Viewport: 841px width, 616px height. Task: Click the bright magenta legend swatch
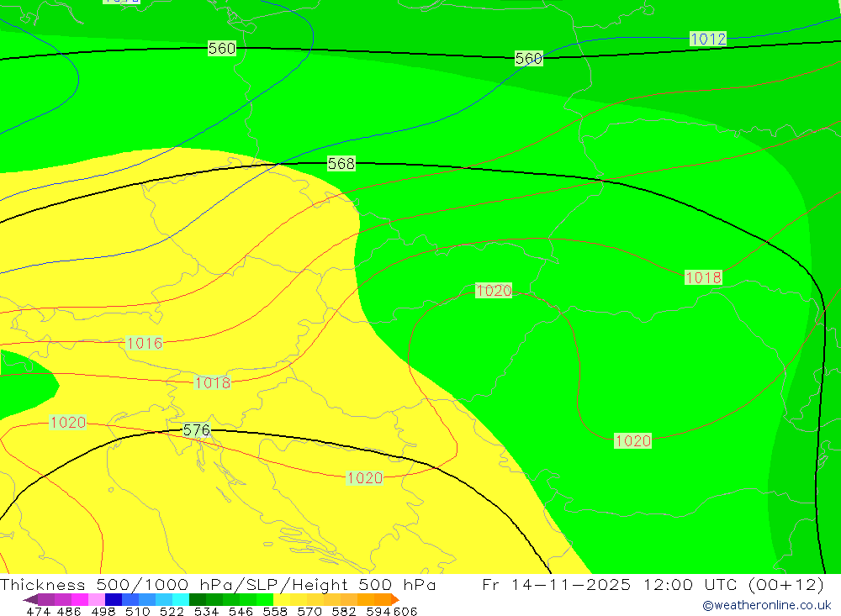(x=80, y=599)
